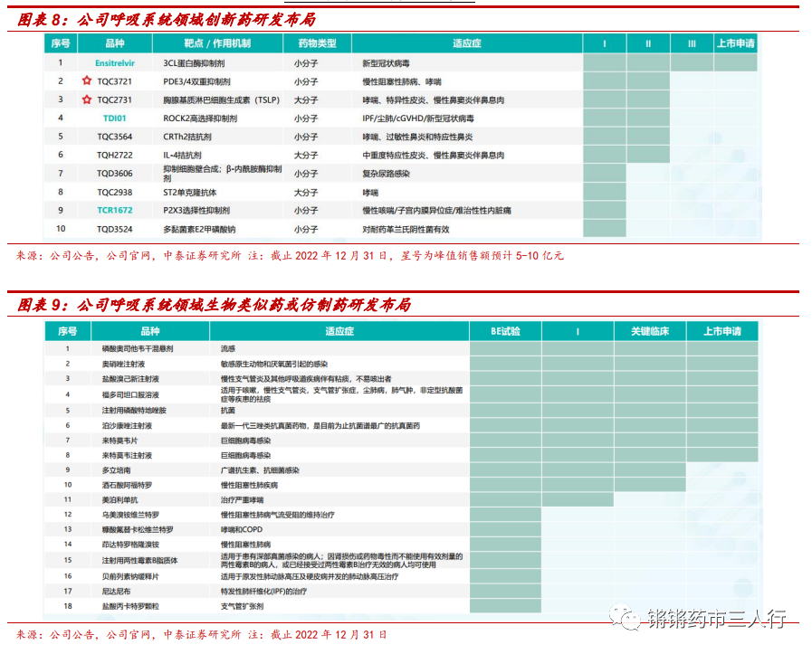The height and width of the screenshot is (654, 812).
Task: Select the ST2单克隆抗体 mechanism cell
Action: click(x=189, y=192)
